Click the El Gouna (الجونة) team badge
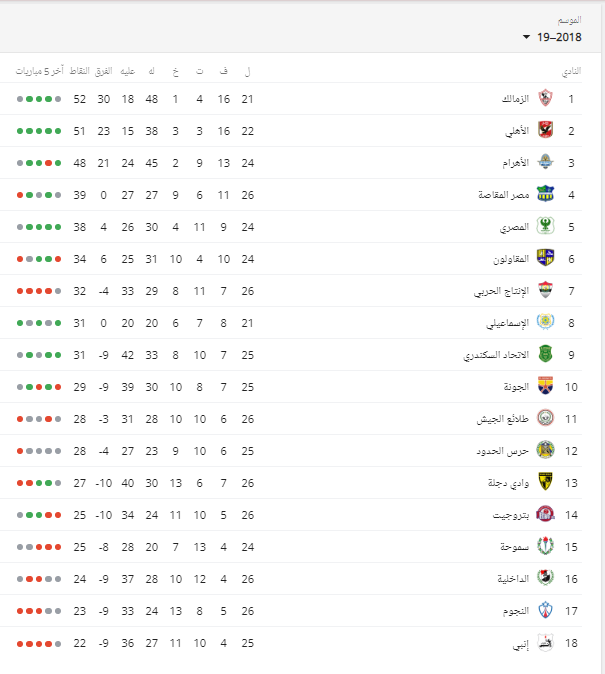The image size is (605, 674). click(545, 386)
